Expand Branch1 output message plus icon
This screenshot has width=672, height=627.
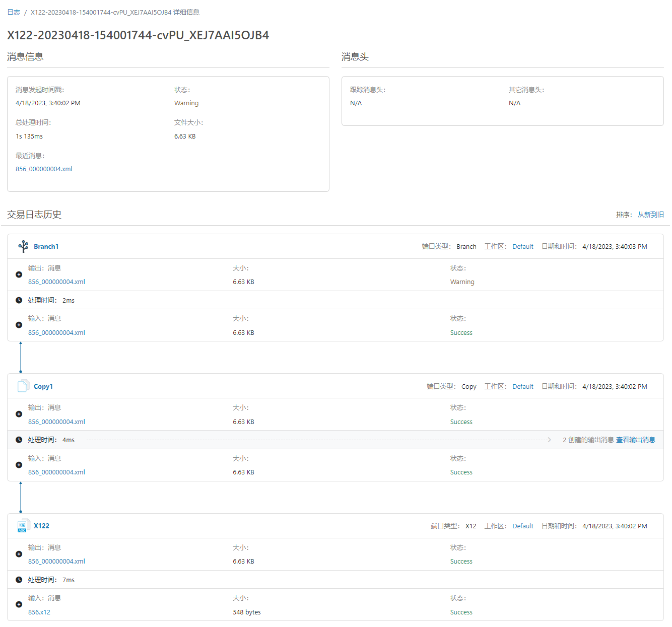coord(19,275)
